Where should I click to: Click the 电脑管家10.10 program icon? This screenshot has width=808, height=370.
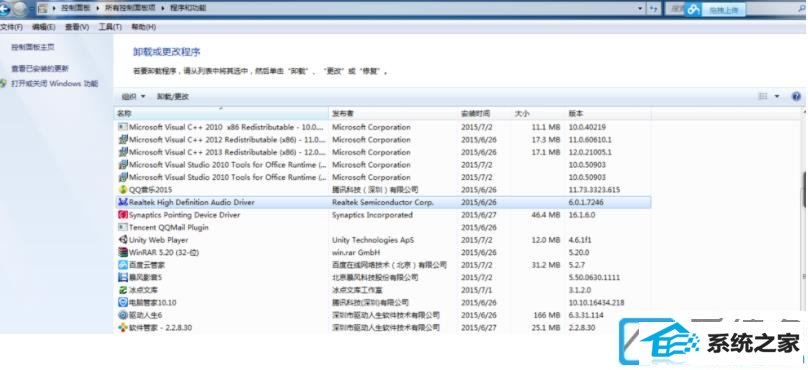click(123, 302)
